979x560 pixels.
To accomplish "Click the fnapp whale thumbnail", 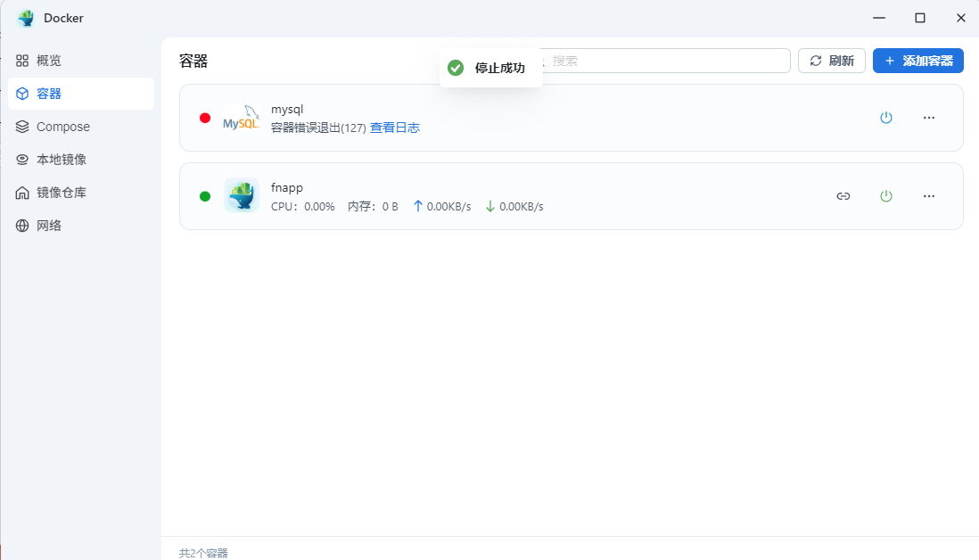I will 241,195.
